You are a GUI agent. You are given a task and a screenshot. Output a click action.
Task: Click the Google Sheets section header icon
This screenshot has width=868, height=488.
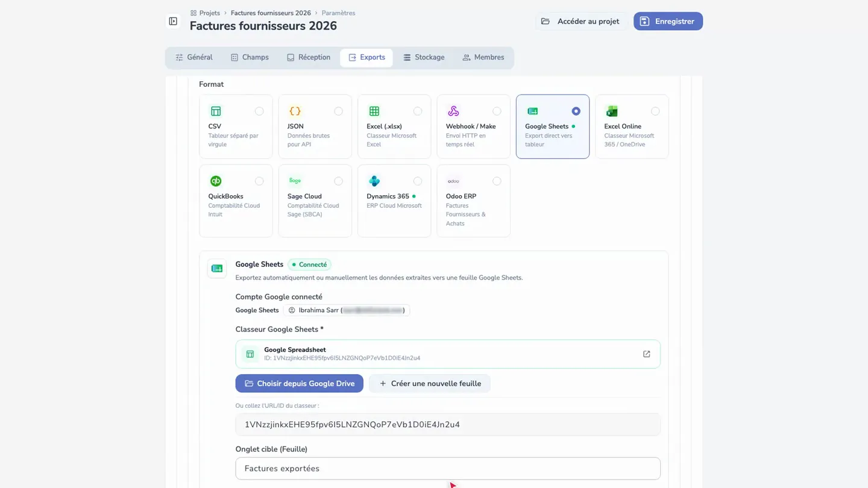[217, 268]
